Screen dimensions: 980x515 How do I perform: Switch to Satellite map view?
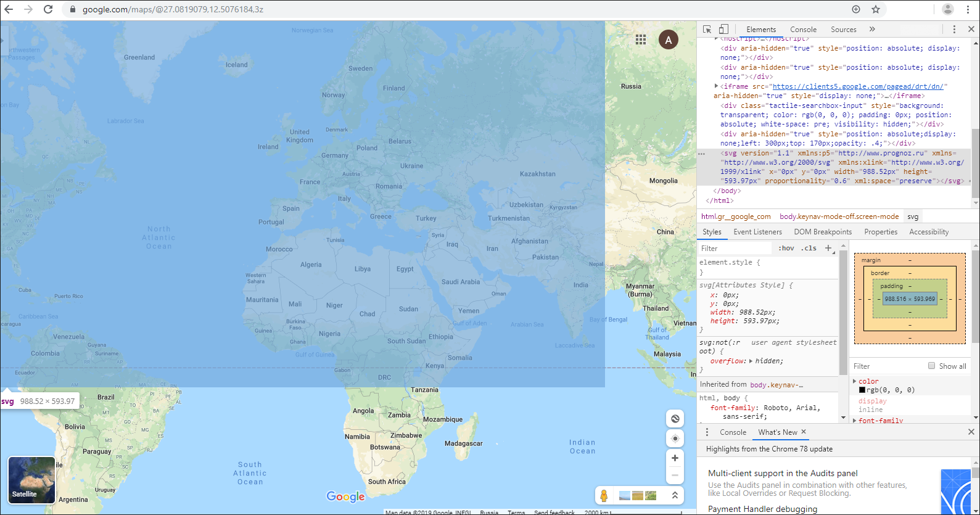point(31,480)
